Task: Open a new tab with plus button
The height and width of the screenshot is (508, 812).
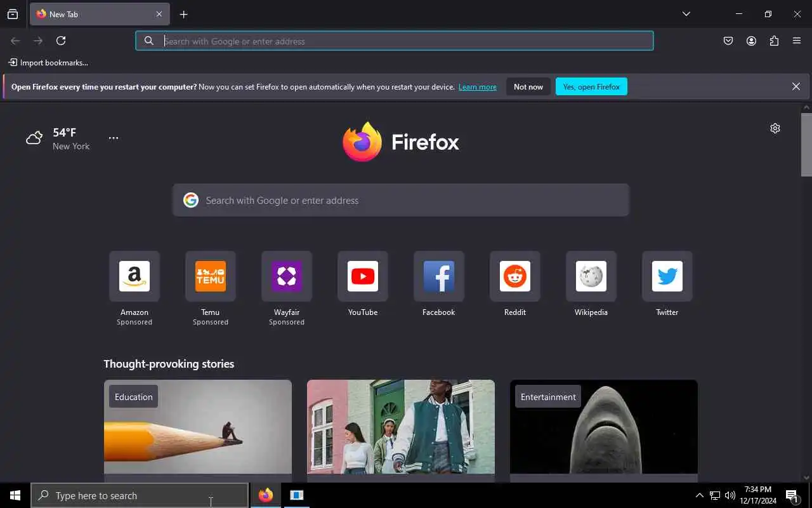Action: coord(183,14)
